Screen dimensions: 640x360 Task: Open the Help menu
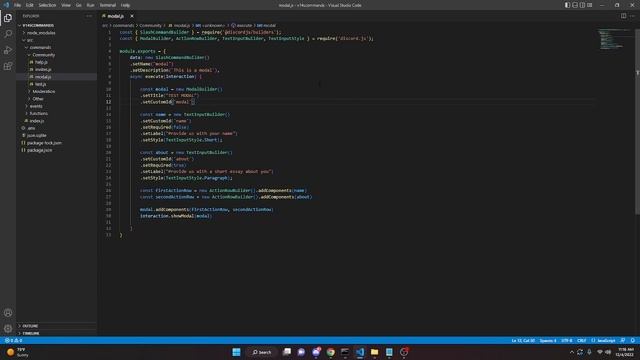pos(125,5)
